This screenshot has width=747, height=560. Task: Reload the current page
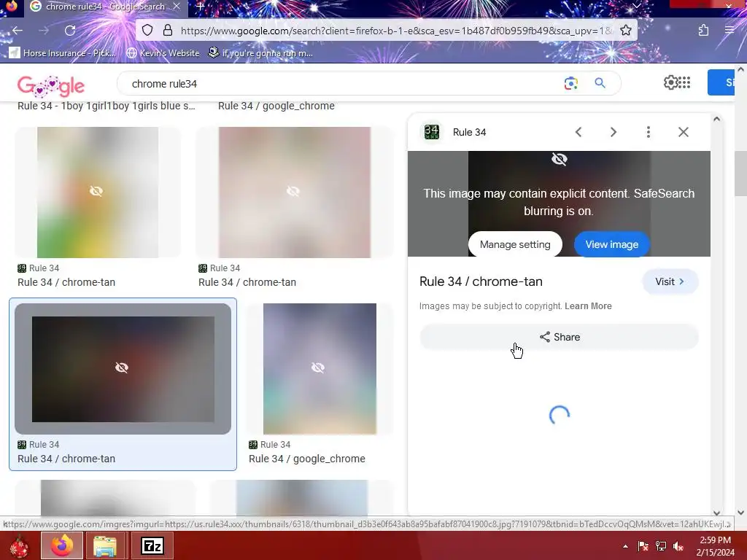click(70, 31)
